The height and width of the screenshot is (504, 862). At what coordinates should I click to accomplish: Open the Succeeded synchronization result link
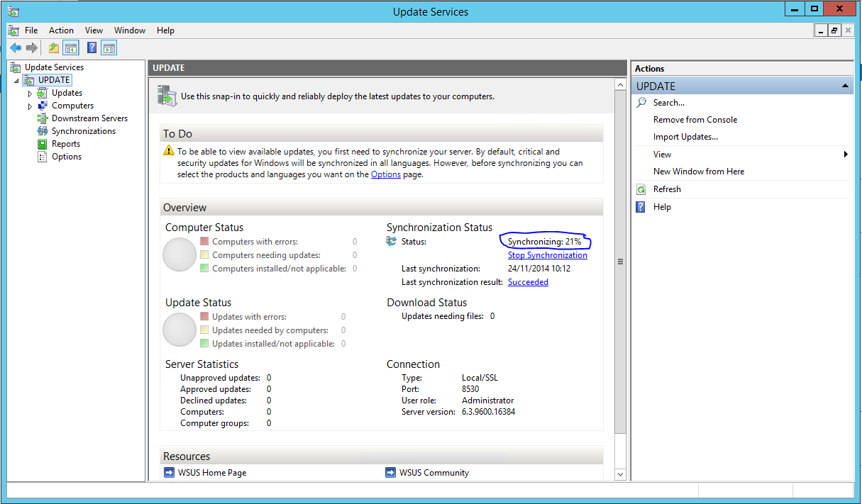[x=528, y=282]
